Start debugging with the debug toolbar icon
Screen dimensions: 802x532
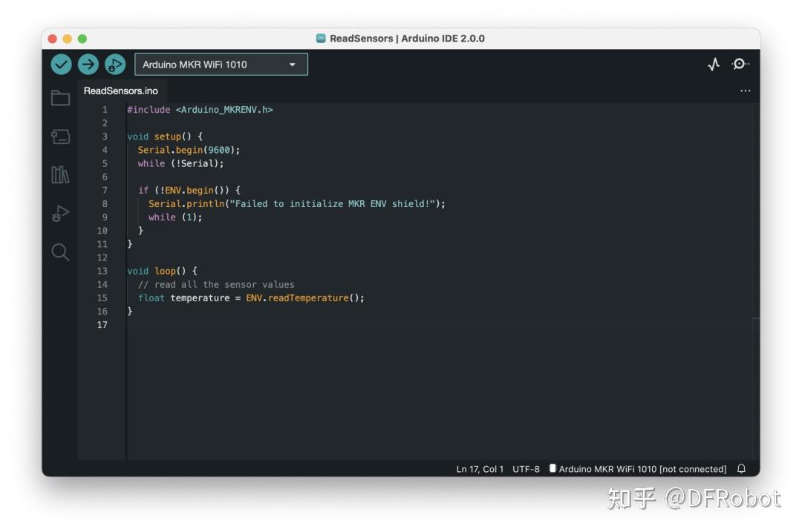point(114,64)
